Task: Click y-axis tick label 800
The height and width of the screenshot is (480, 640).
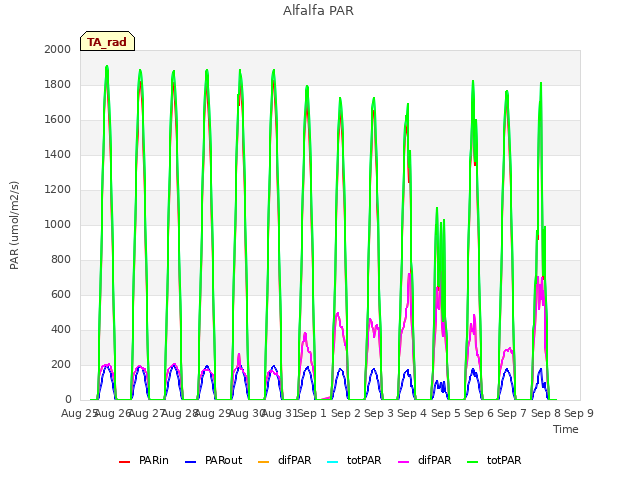Action: 61,260
